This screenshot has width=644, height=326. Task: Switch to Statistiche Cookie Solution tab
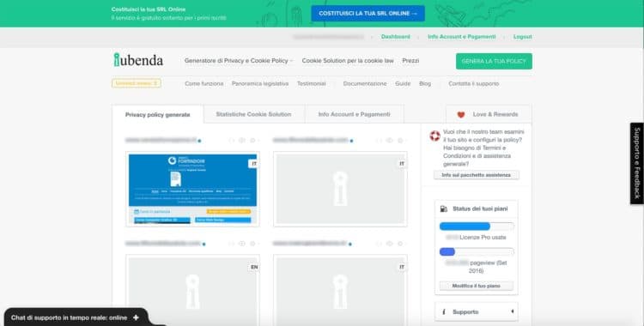[x=254, y=114]
